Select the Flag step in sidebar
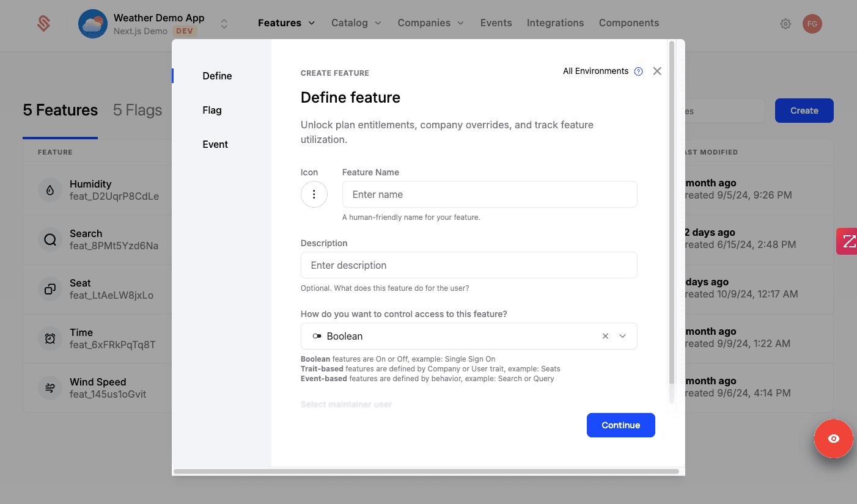The image size is (857, 504). tap(212, 110)
